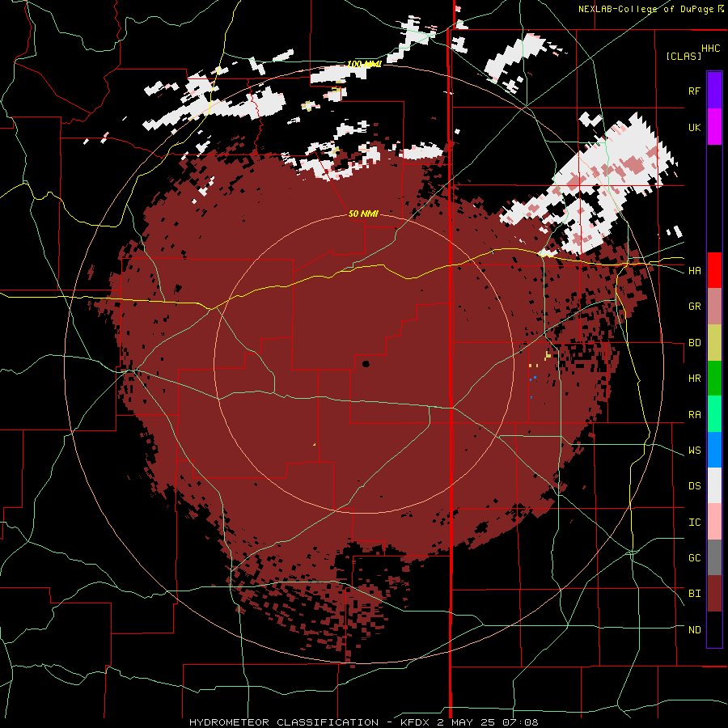Click the WS legend label
Screen dimensions: 728x728
click(694, 451)
